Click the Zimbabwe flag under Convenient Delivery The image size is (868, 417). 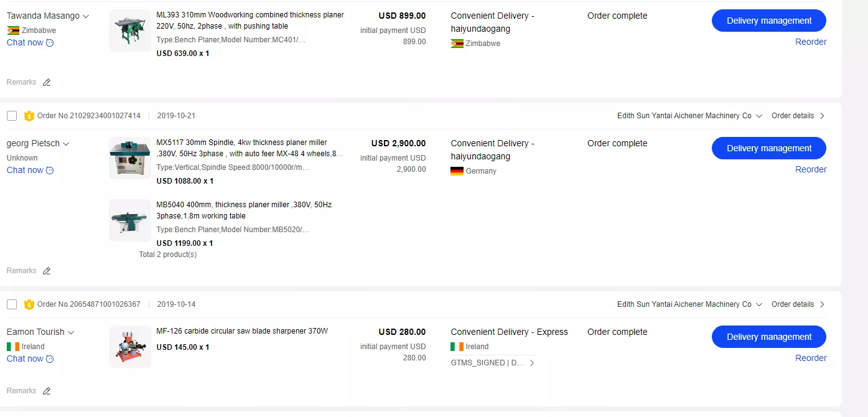[457, 44]
